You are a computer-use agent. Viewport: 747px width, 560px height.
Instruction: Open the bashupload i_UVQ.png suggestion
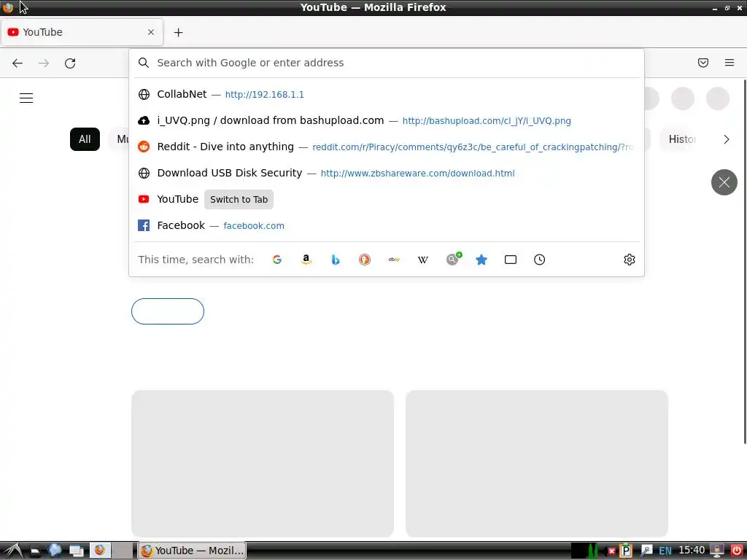pyautogui.click(x=387, y=120)
